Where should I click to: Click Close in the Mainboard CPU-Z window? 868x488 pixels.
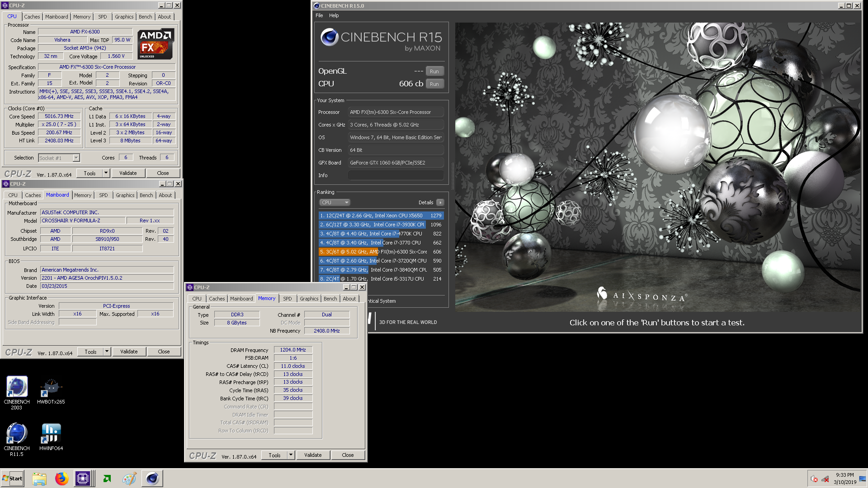[x=164, y=352]
